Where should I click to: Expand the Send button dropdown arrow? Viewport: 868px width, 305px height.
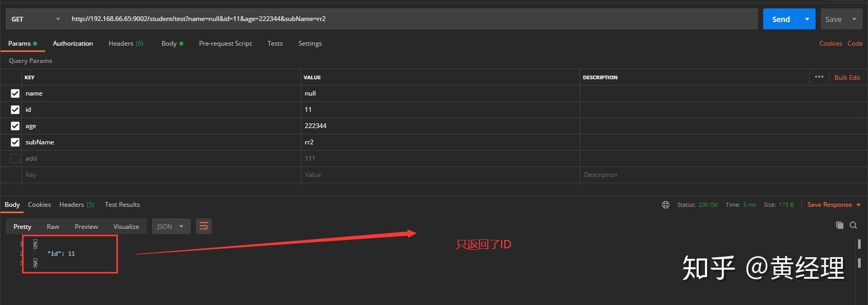(807, 19)
